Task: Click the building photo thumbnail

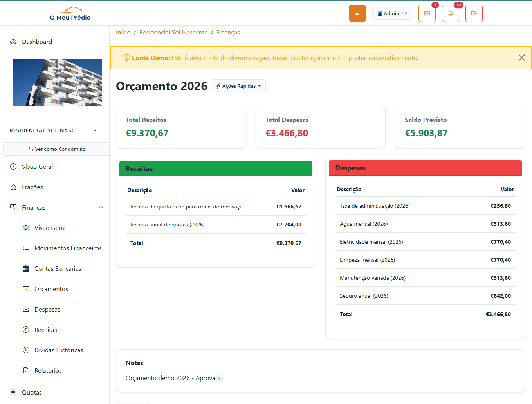Action: [57, 82]
